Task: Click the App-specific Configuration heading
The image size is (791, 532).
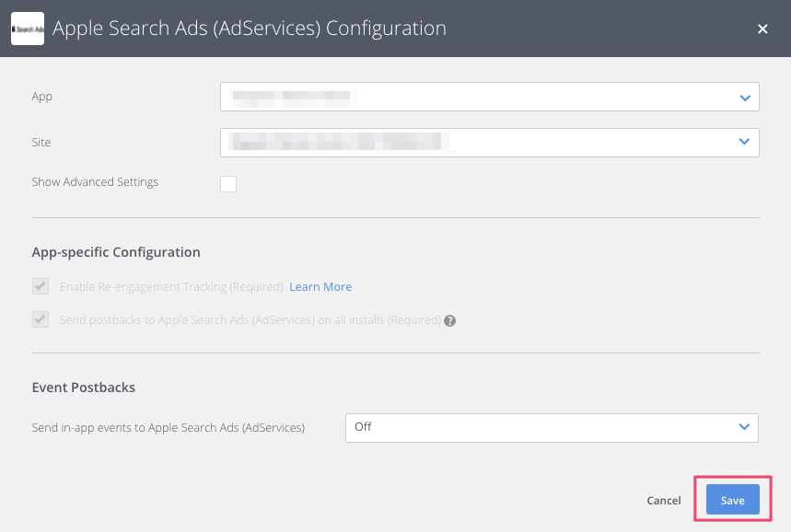Action: click(116, 252)
